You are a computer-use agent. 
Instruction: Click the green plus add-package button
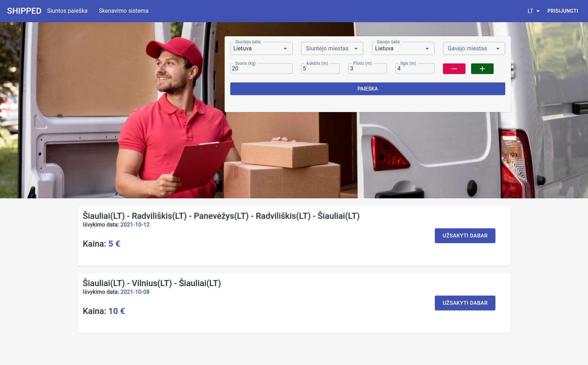tap(482, 69)
